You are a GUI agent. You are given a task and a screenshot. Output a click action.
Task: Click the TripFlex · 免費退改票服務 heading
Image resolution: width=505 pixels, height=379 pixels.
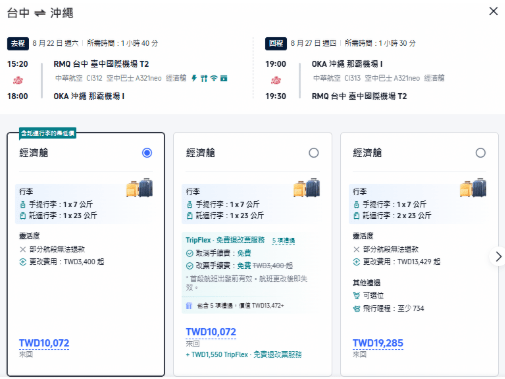coord(225,240)
